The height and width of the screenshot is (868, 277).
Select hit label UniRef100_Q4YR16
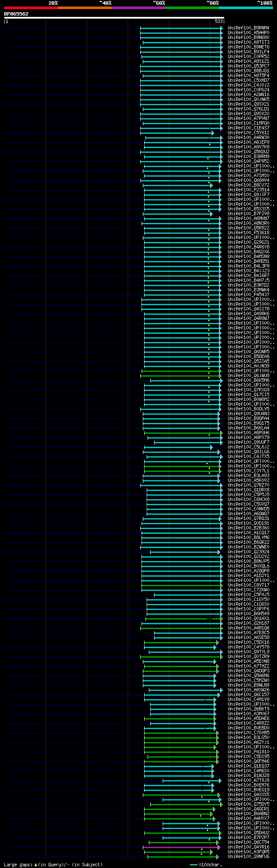pos(248,847)
